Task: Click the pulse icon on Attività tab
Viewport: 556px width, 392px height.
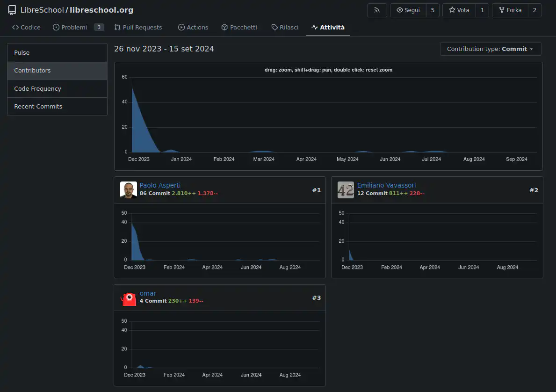Action: (315, 27)
